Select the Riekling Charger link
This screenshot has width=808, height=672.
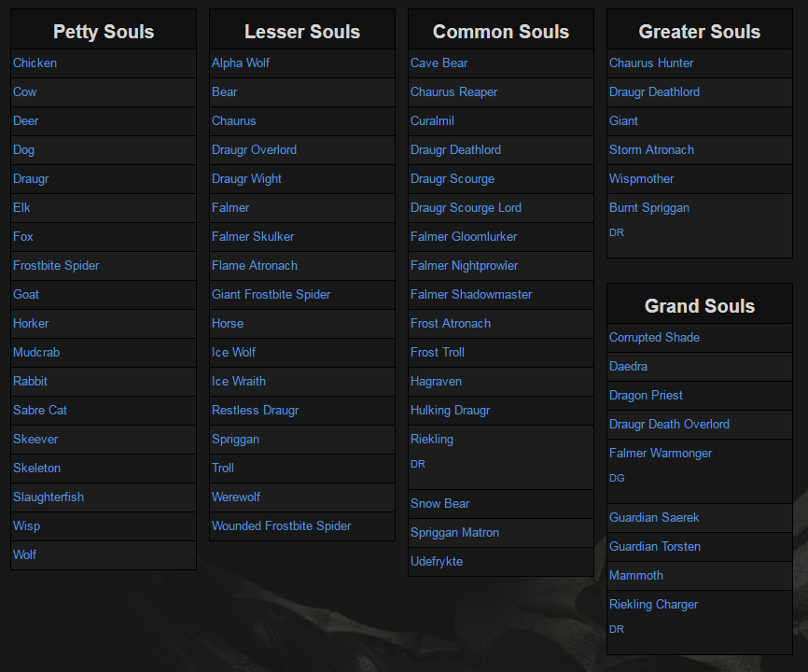click(x=653, y=605)
